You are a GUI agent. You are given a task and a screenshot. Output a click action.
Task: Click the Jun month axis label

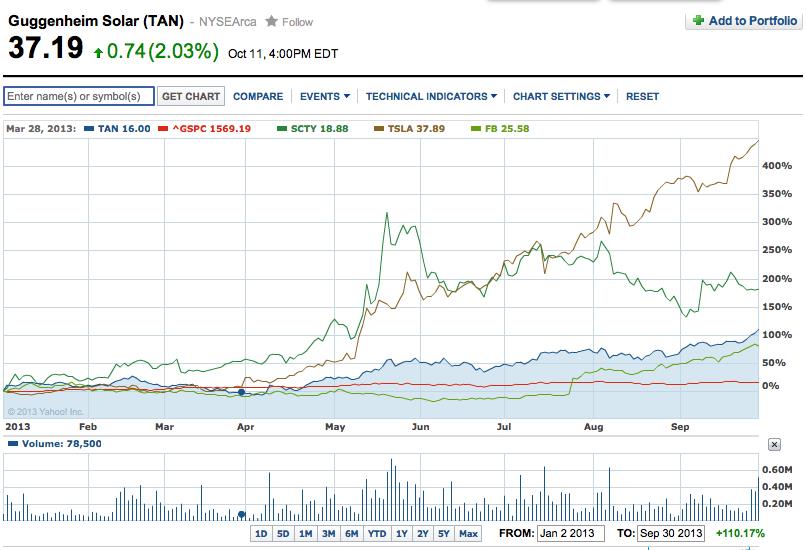point(420,427)
